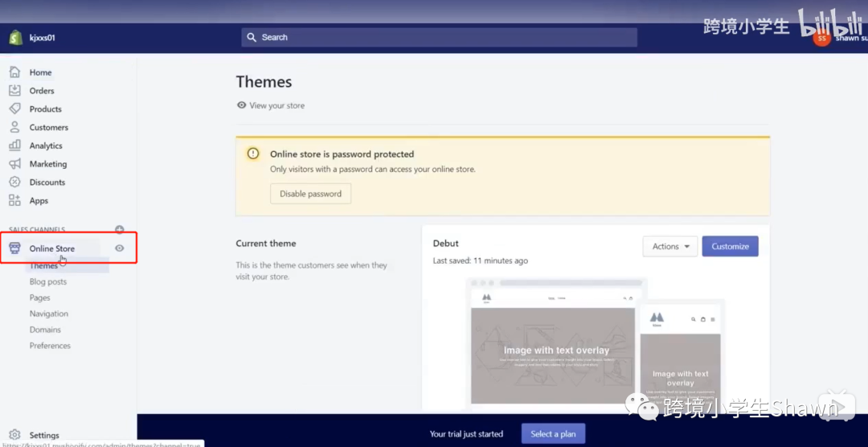Open Home via its house icon
The height and width of the screenshot is (447, 868).
15,72
